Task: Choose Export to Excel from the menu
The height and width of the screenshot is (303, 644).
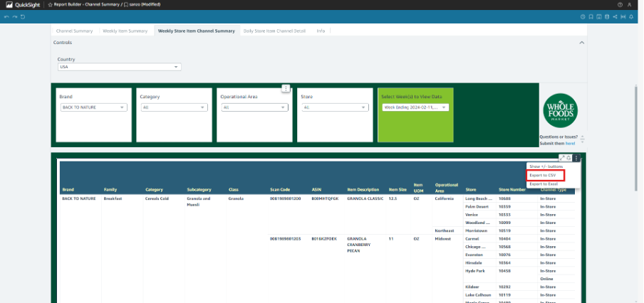Action: (x=544, y=184)
